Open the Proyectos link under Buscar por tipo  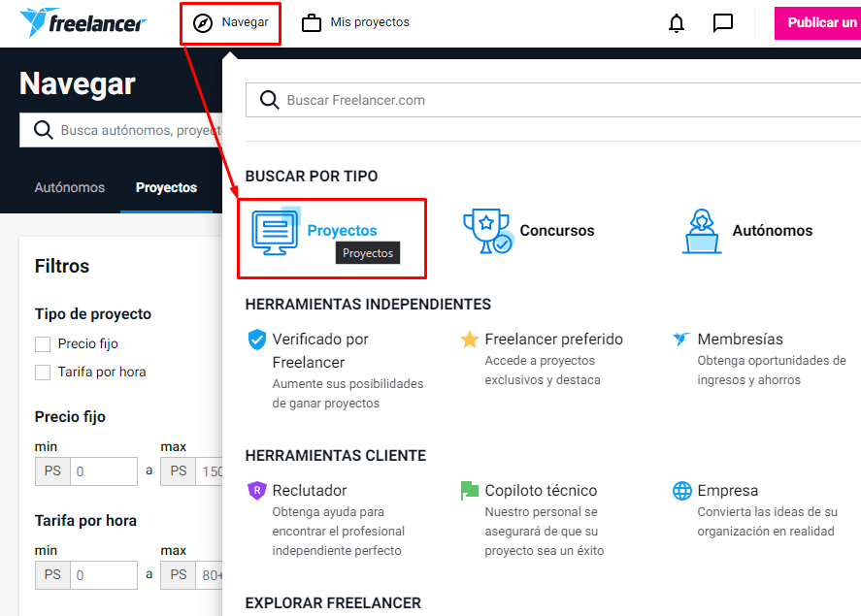342,230
